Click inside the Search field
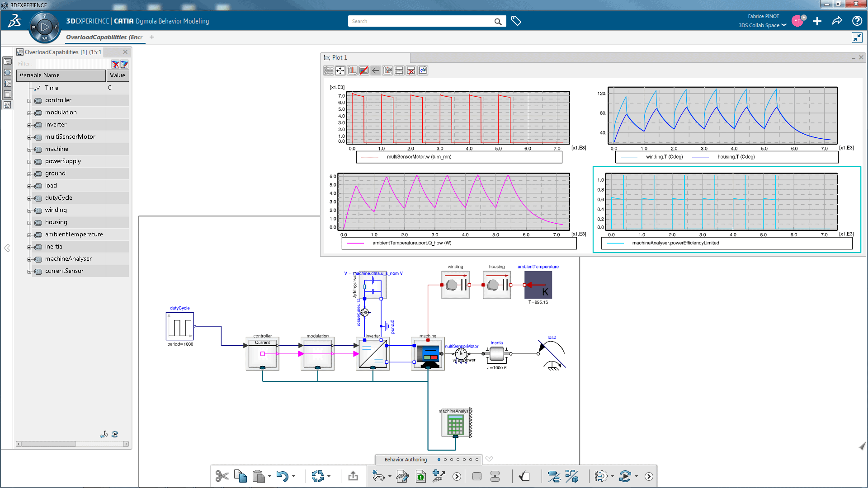Image resolution: width=868 pixels, height=488 pixels. click(x=420, y=21)
